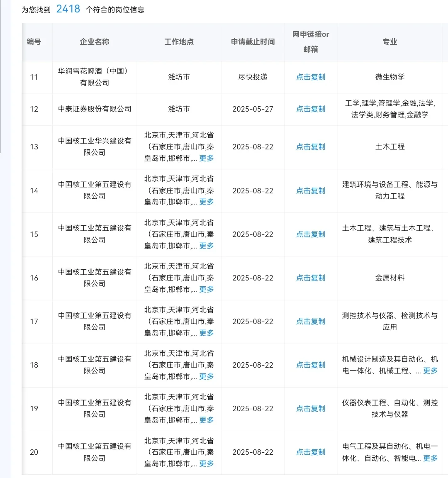Click deadline 2025-05-27 for 中泰证券
The image size is (448, 478).
[x=252, y=109]
